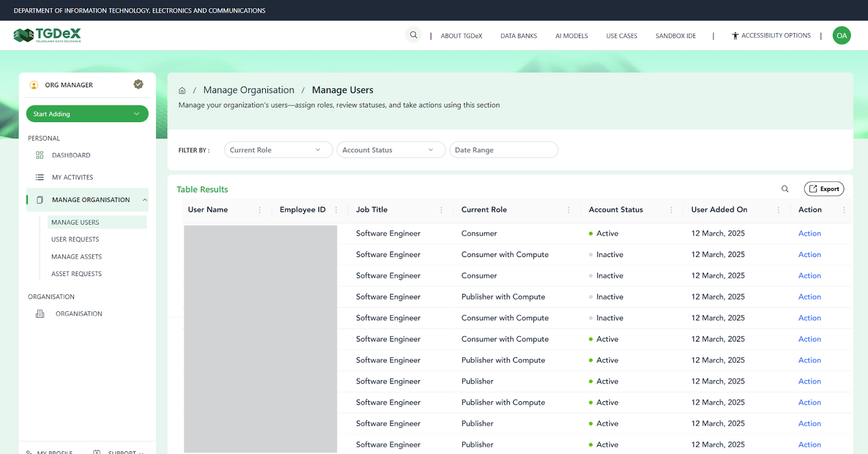
Task: Open Accessibility Options
Action: [771, 36]
